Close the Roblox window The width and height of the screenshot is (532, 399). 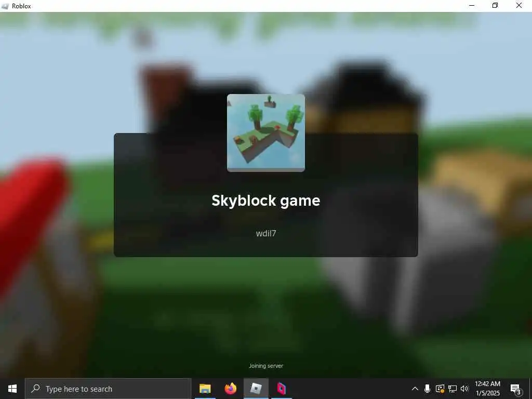[x=519, y=6]
